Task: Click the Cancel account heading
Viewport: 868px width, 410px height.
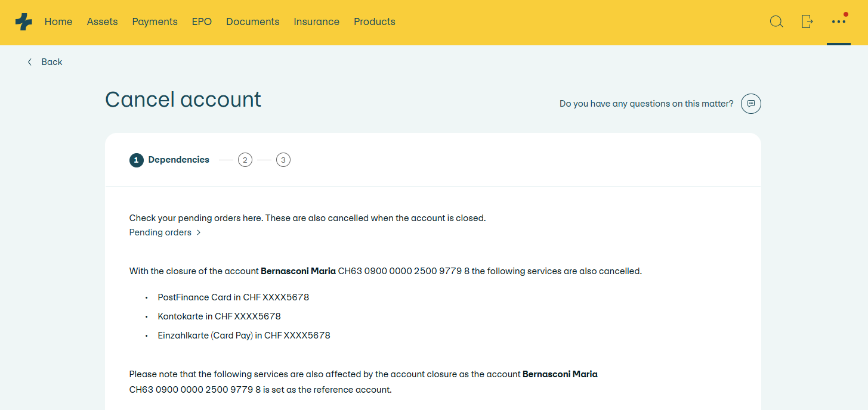Action: (183, 100)
